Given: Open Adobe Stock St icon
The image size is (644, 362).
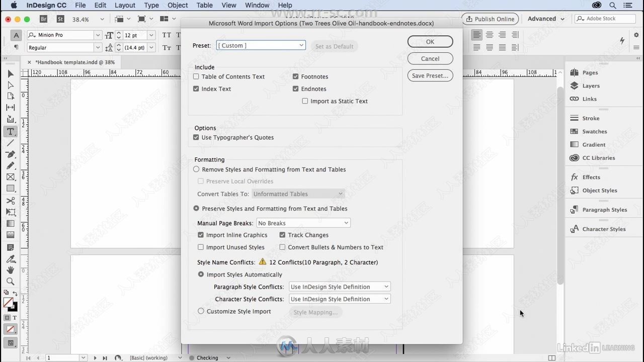Looking at the screenshot, I should tap(60, 19).
